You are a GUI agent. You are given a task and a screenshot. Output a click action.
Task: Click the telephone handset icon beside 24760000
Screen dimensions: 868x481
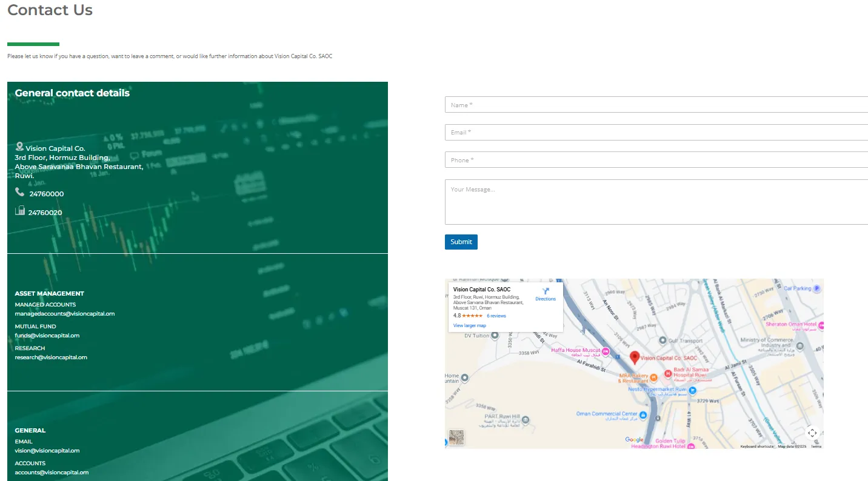click(x=19, y=192)
